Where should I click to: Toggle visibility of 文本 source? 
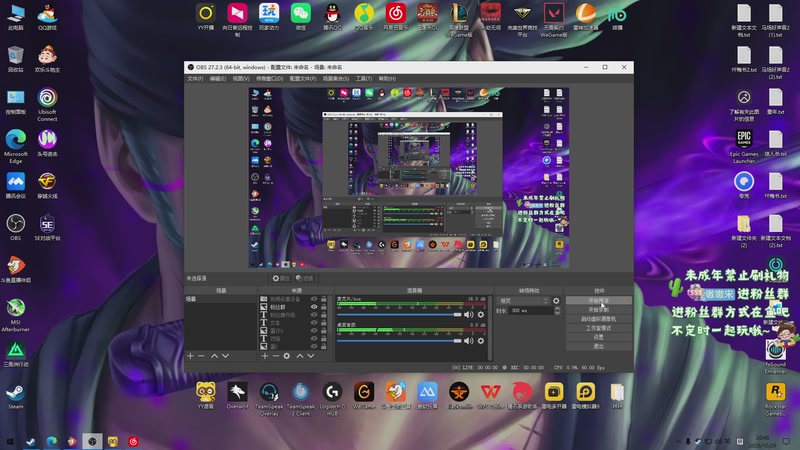coord(314,322)
